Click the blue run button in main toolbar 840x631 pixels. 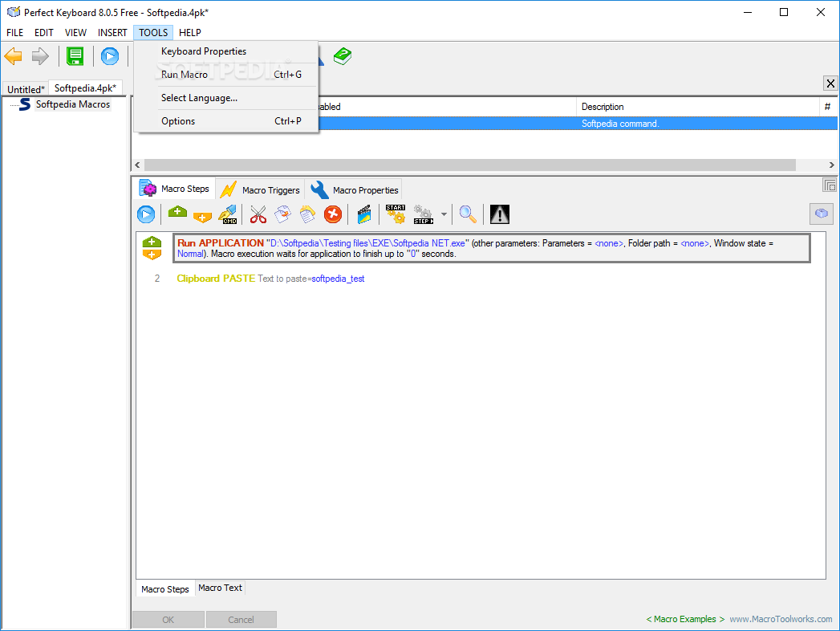tap(110, 56)
